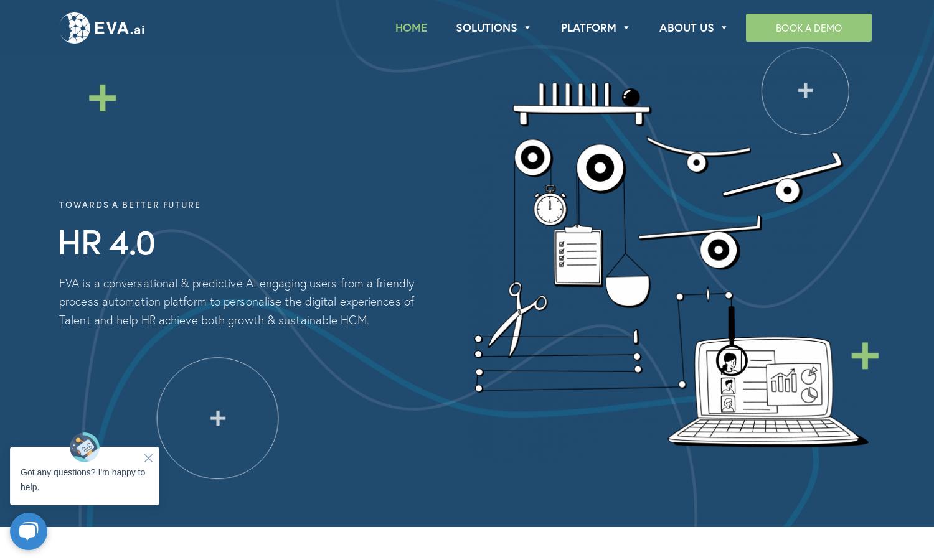Viewport: 934px width, 560px height.
Task: Click the EVA description paragraph
Action: pos(237,301)
